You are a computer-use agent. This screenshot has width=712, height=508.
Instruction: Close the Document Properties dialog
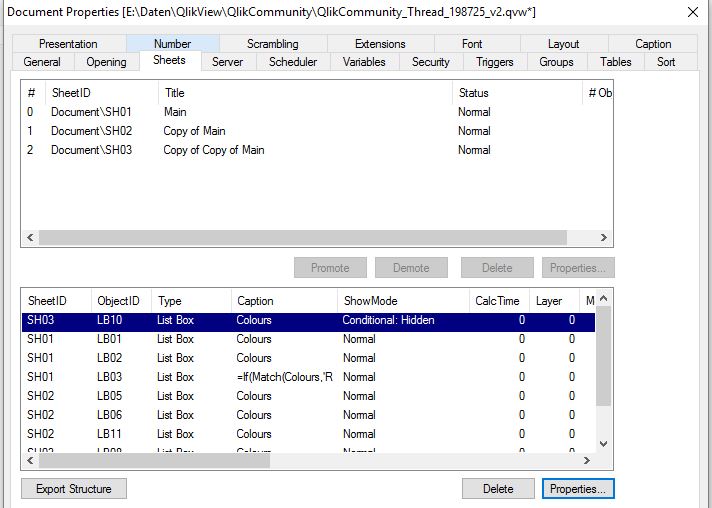coord(693,12)
